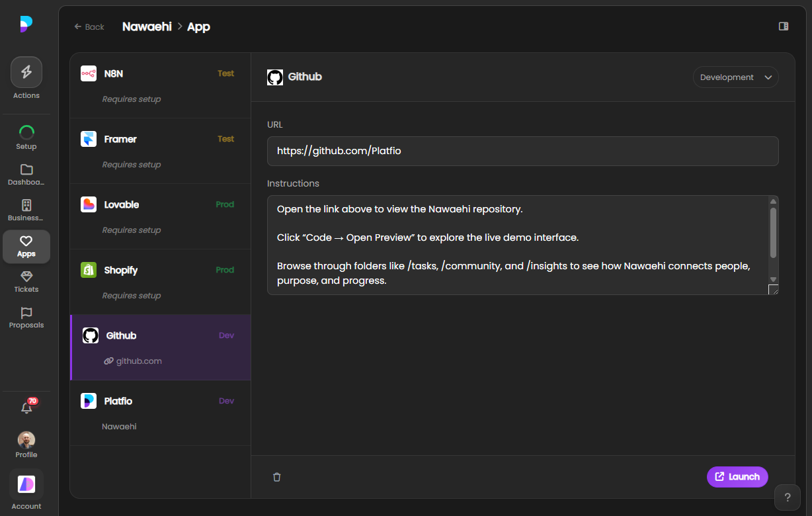Open the Dashboard sidebar icon

26,169
